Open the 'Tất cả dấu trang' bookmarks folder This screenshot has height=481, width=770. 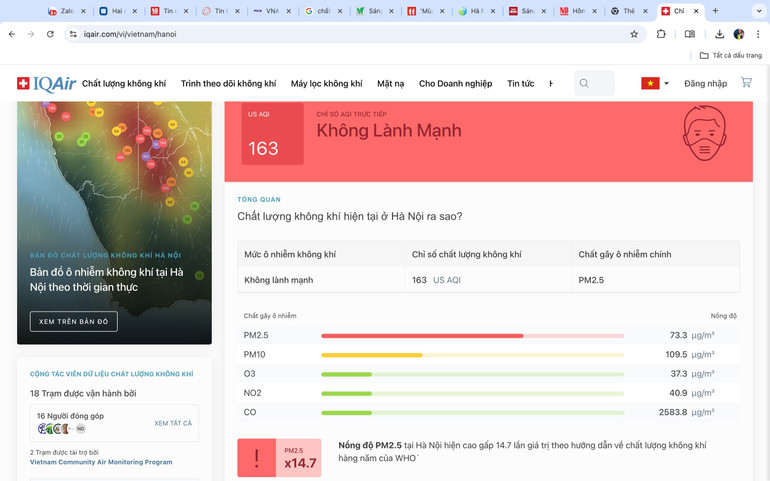730,56
